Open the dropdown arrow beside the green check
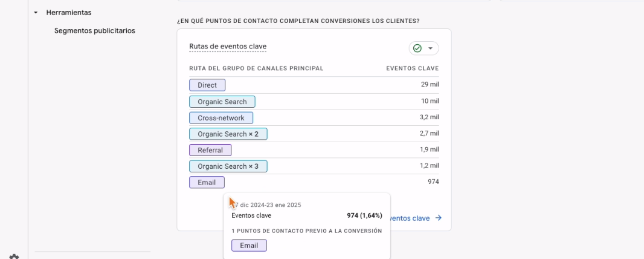 [431, 48]
